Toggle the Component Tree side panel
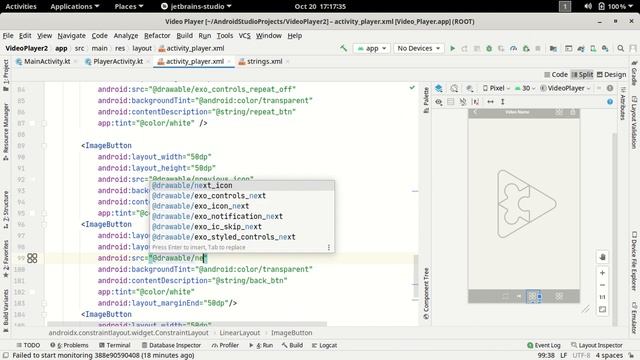640x360 pixels. 426,293
